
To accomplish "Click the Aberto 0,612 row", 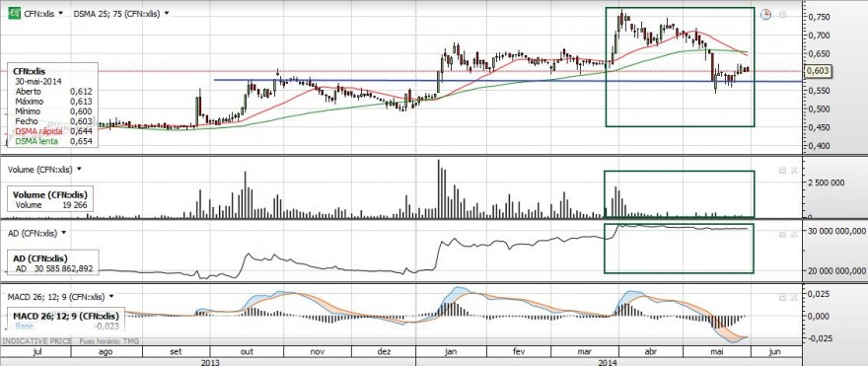I will point(53,91).
